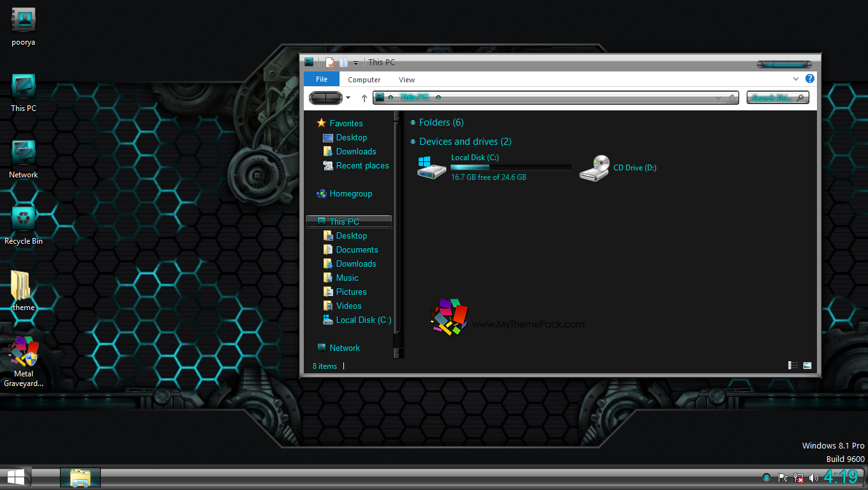Open the Customize Quick Access Toolbar dropdown
This screenshot has height=490, width=868.
pyautogui.click(x=356, y=63)
